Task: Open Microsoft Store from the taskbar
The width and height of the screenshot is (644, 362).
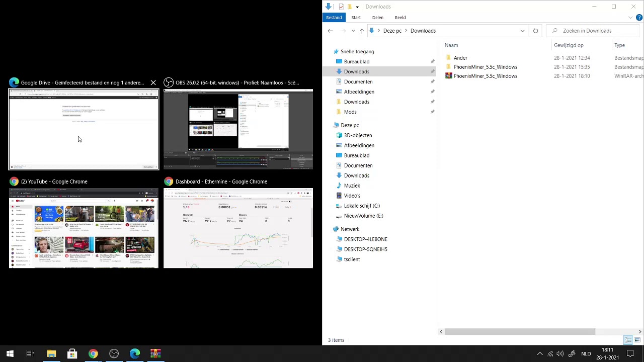Action: [x=72, y=354]
